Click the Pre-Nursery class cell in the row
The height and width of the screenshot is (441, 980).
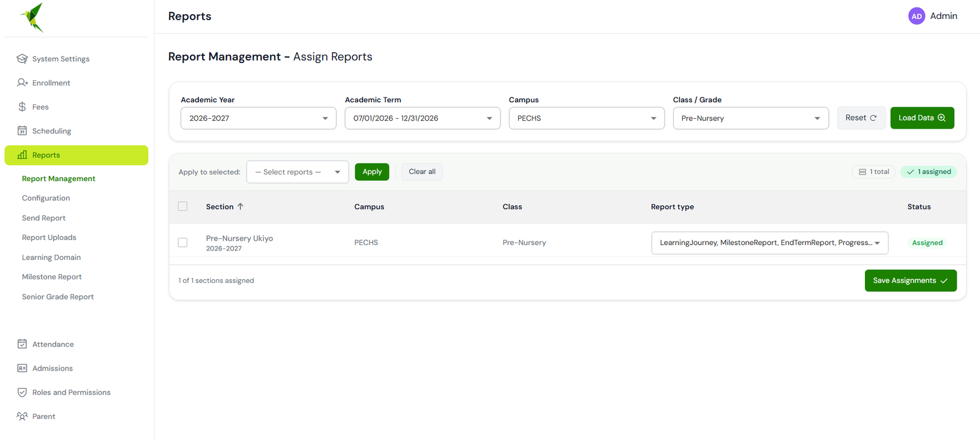tap(524, 243)
